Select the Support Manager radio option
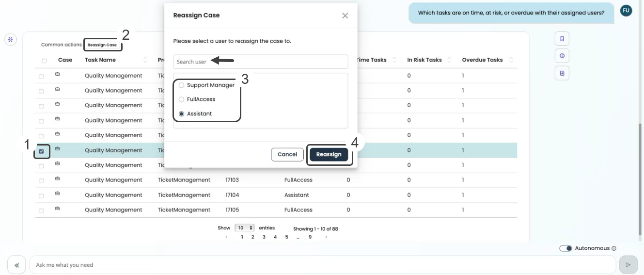Viewport: 644px width, 275px height. [182, 85]
